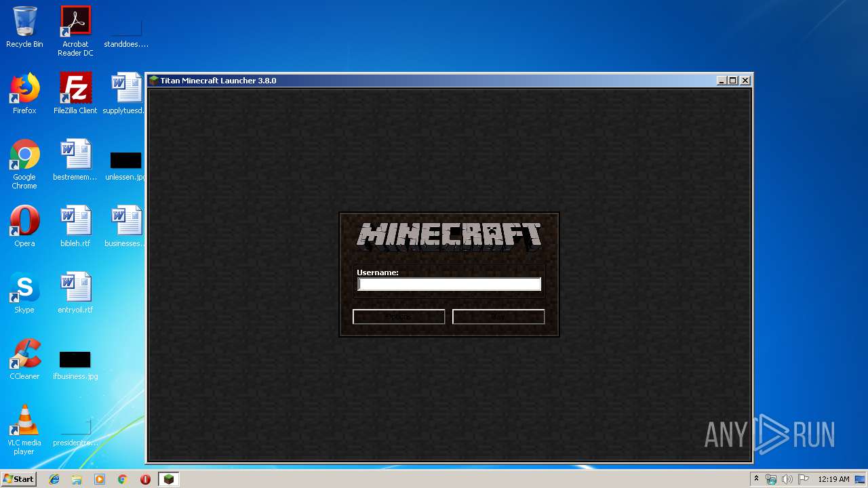The width and height of the screenshot is (868, 488).
Task: Select the FileZilla Client shortcut
Action: (x=75, y=94)
